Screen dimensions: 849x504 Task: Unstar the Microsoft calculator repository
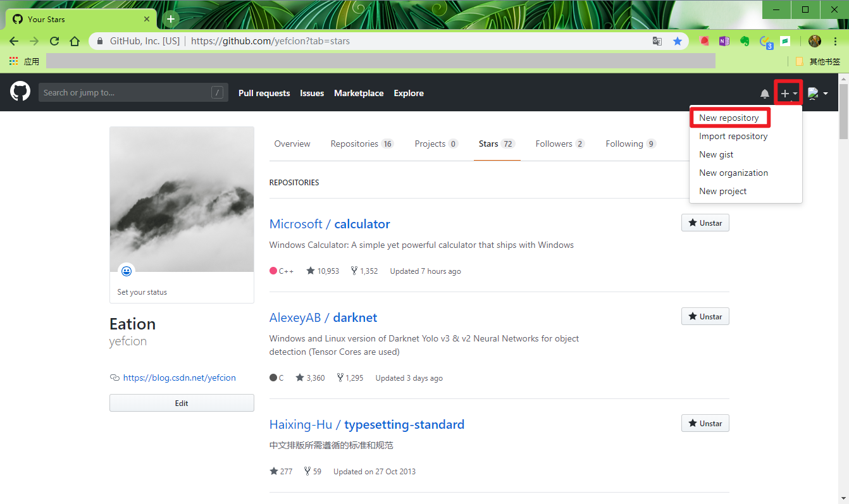tap(705, 223)
